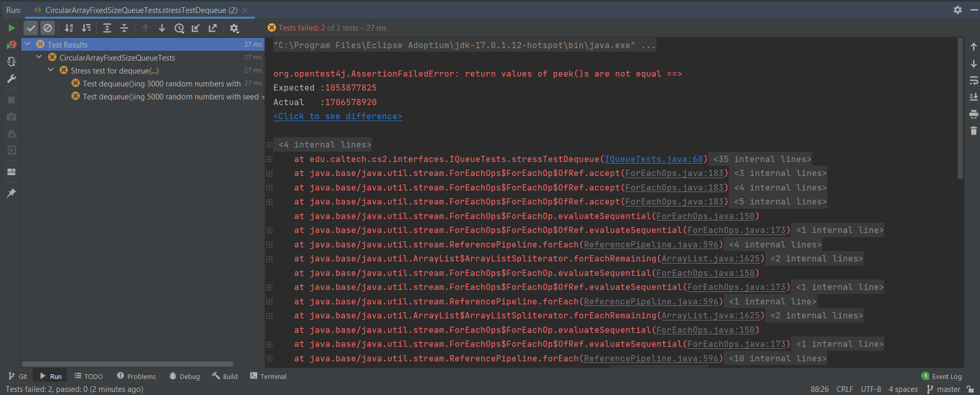Click the Collapse All toolbar icon

click(x=124, y=28)
